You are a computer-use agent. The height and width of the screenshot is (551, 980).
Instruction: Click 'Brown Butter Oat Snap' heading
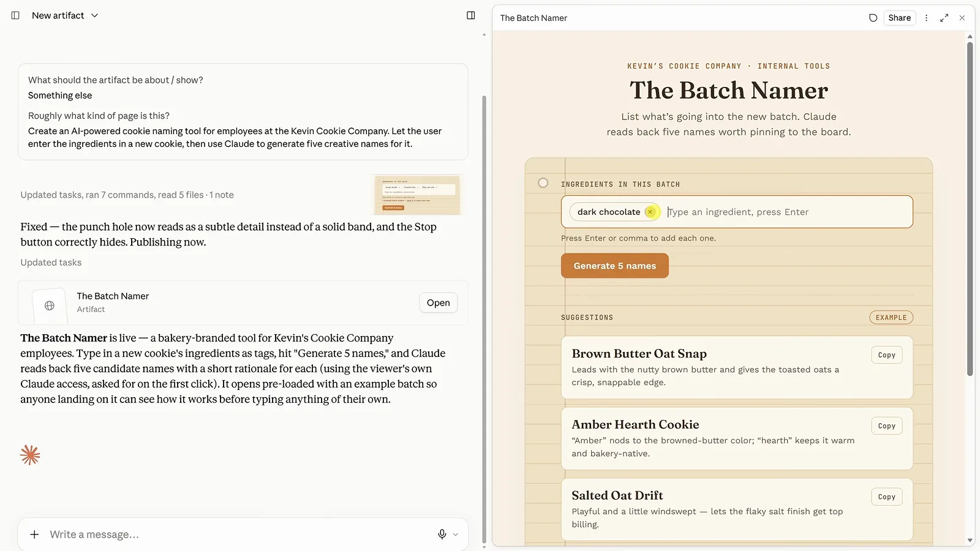coord(639,353)
